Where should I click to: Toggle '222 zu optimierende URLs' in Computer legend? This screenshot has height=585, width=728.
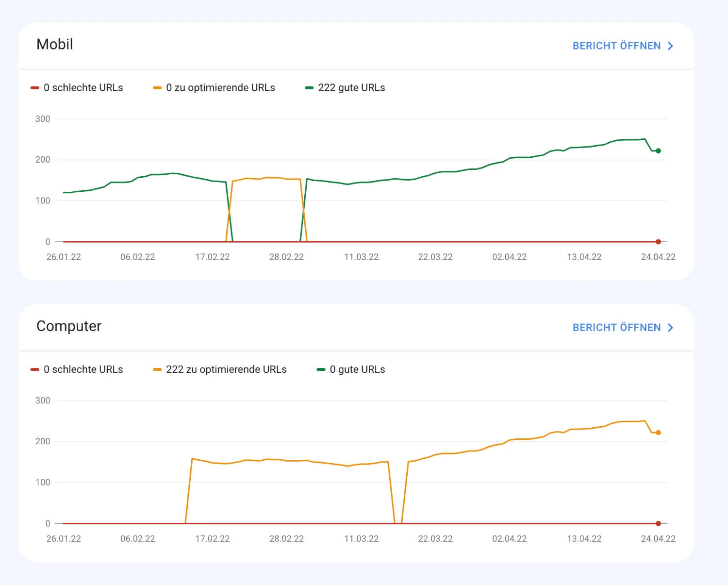click(226, 369)
